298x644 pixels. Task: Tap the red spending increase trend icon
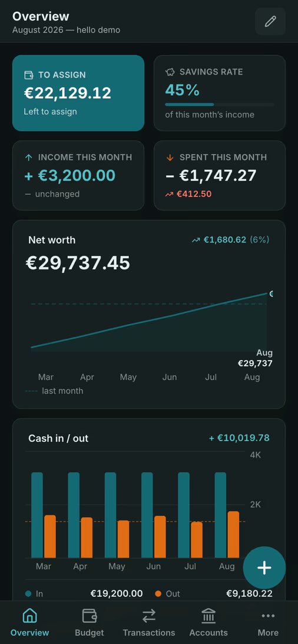170,194
